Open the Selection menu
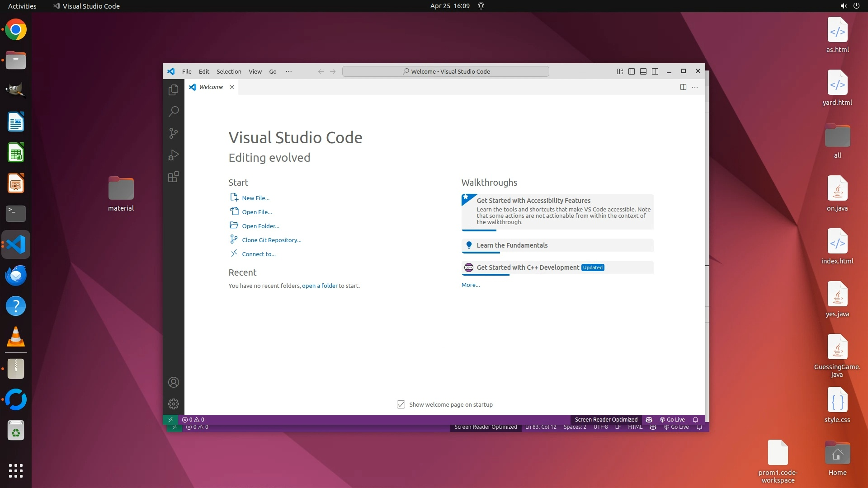The height and width of the screenshot is (488, 868). coord(229,71)
